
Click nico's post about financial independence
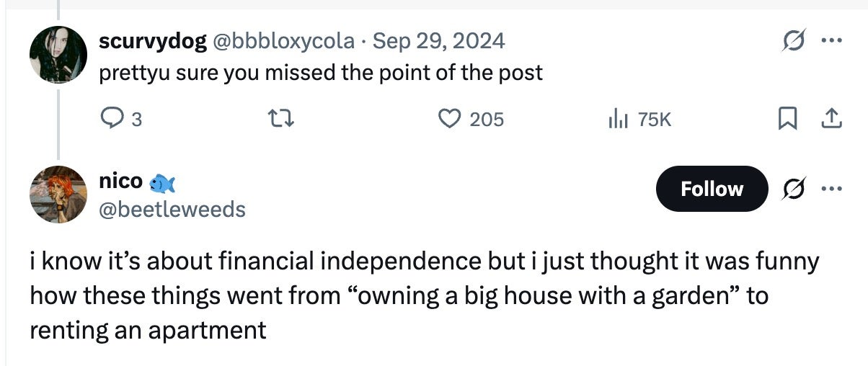tap(424, 295)
